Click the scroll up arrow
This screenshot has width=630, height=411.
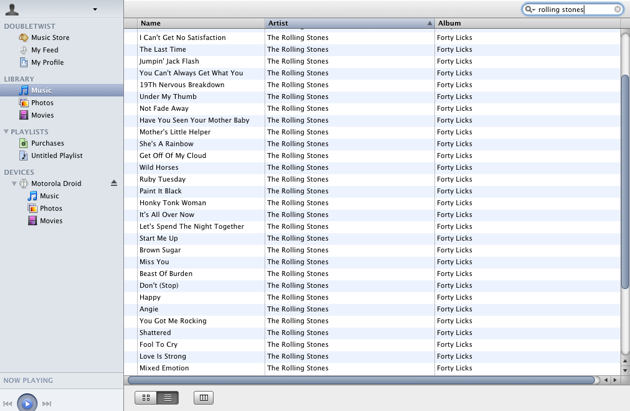coord(625,360)
